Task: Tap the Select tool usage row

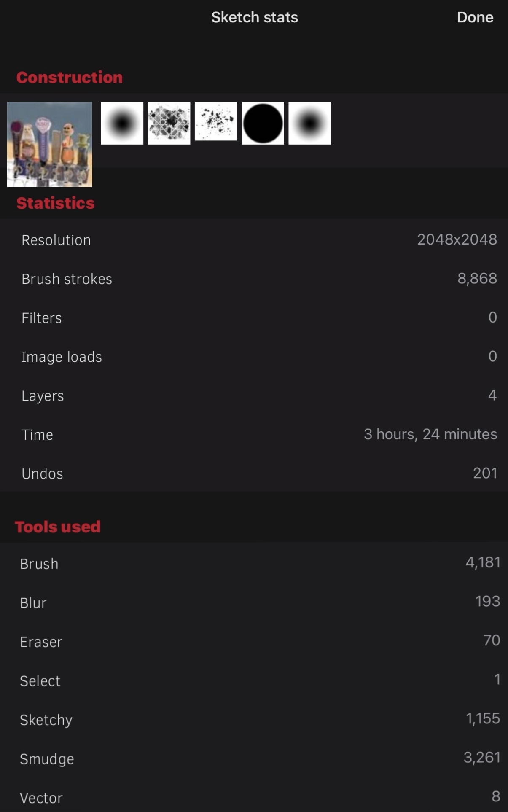Action: [x=254, y=680]
